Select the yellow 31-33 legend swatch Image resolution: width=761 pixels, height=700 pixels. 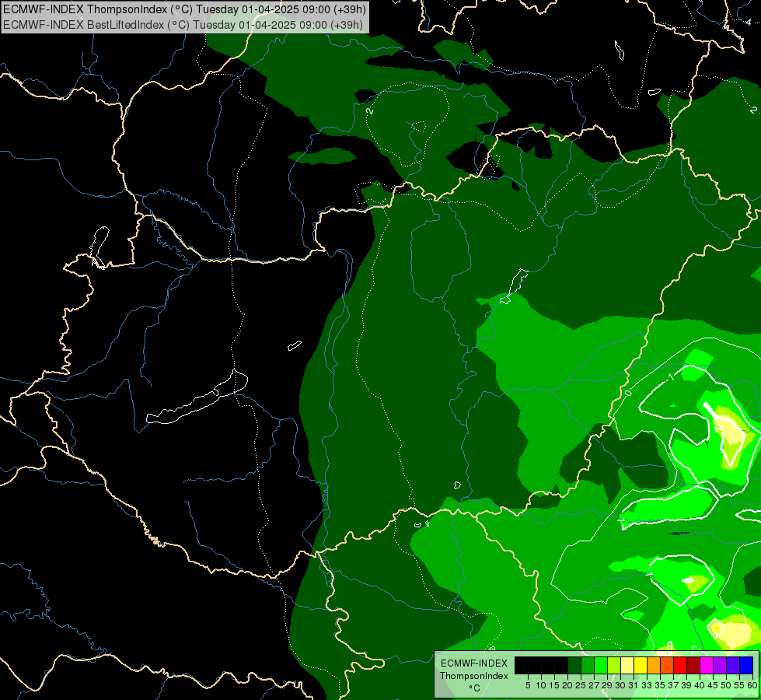tap(641, 666)
